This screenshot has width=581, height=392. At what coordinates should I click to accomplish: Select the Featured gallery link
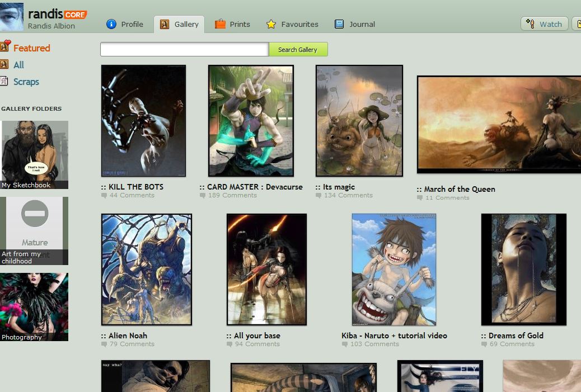31,48
